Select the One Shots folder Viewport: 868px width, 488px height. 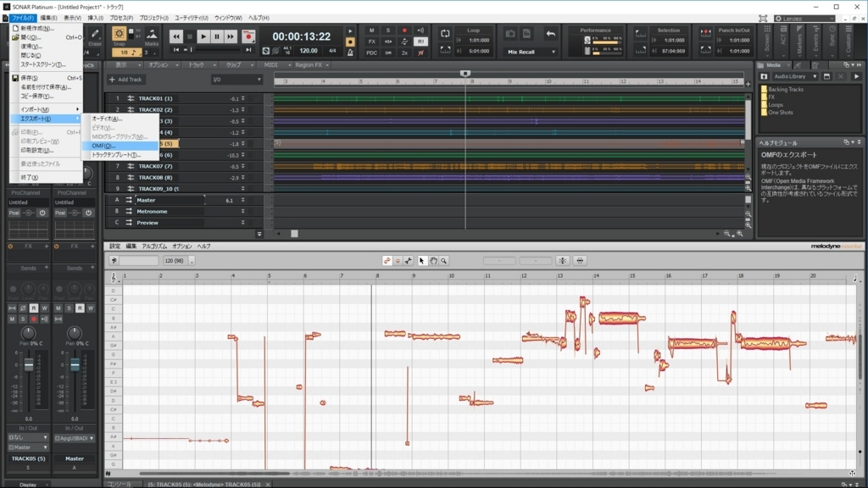776,113
